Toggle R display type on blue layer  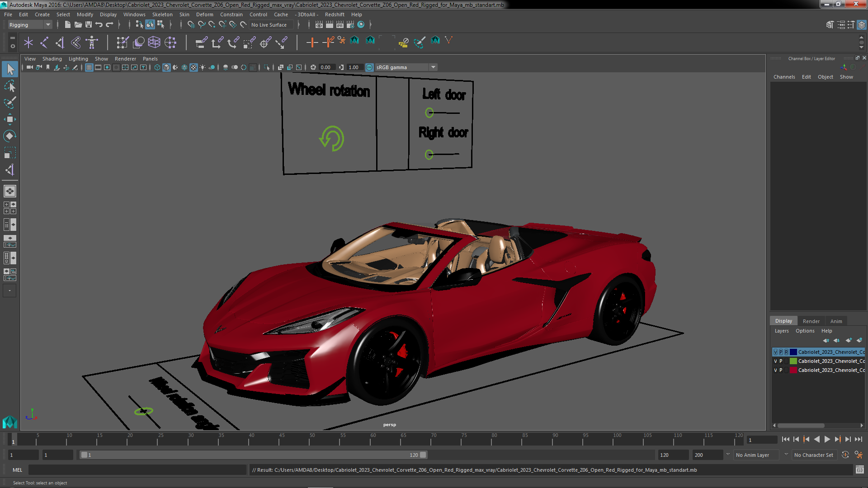click(786, 352)
